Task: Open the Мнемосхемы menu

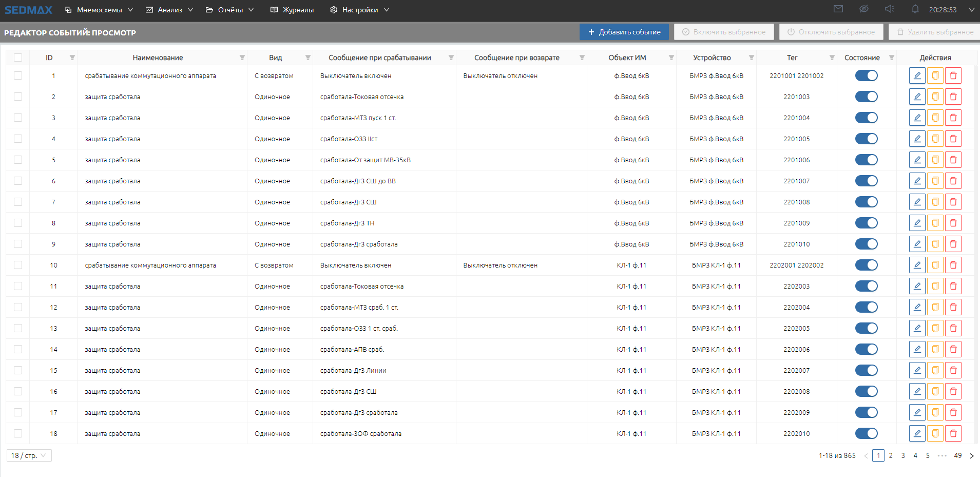Action: [99, 10]
